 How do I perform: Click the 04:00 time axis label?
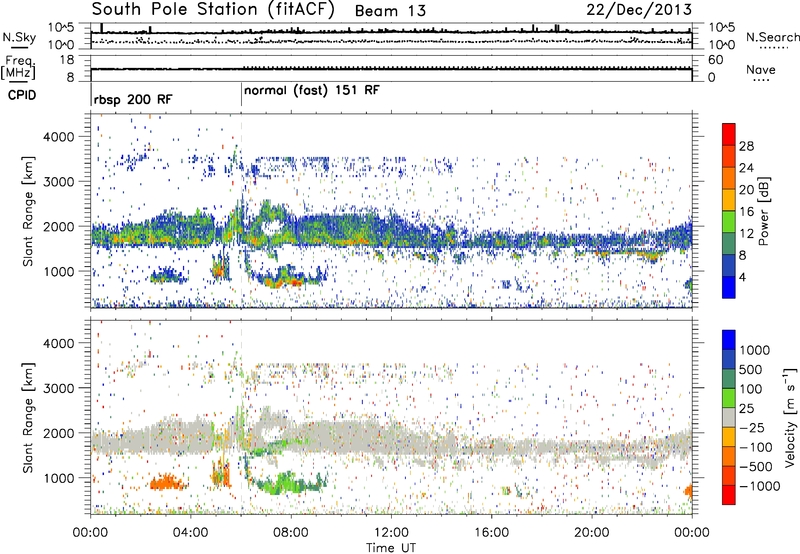191,533
